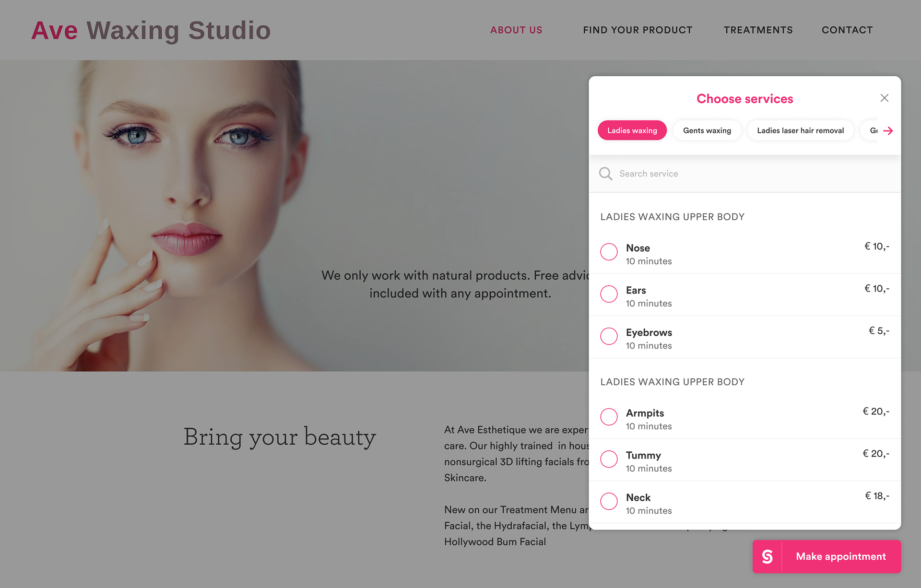
Task: Select the Tummy waxing radio button
Action: point(609,459)
